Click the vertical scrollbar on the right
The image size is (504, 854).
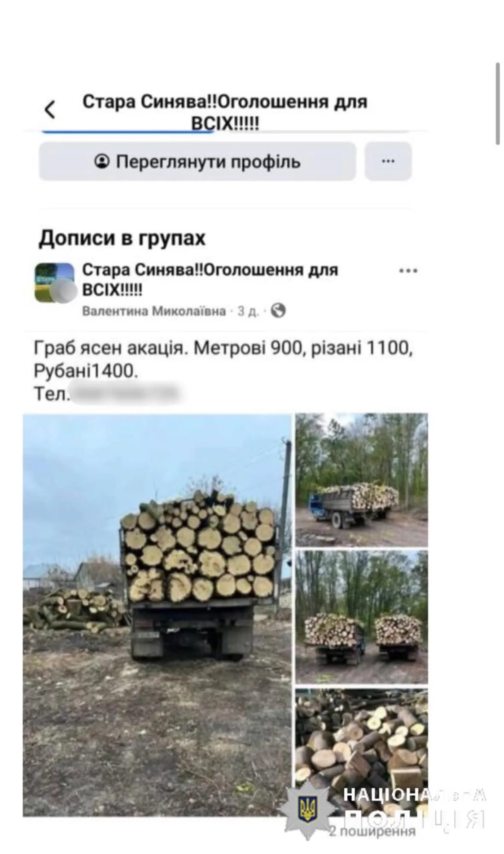point(498,104)
